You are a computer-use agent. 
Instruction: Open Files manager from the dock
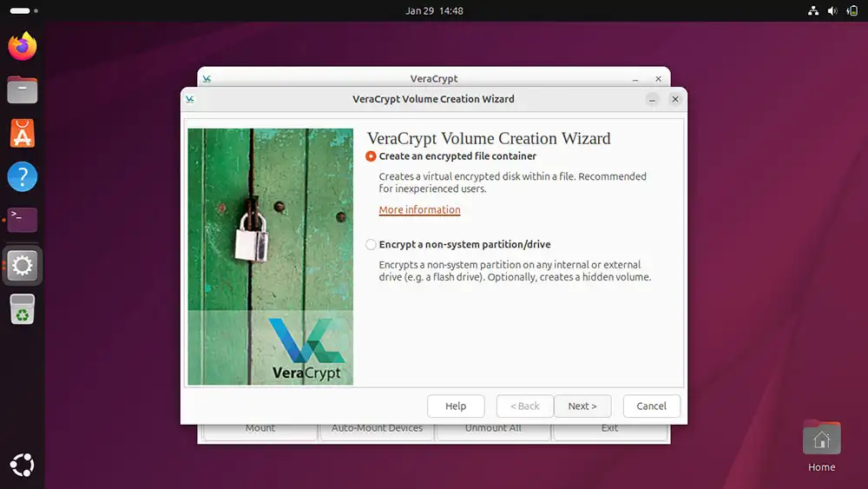(23, 89)
